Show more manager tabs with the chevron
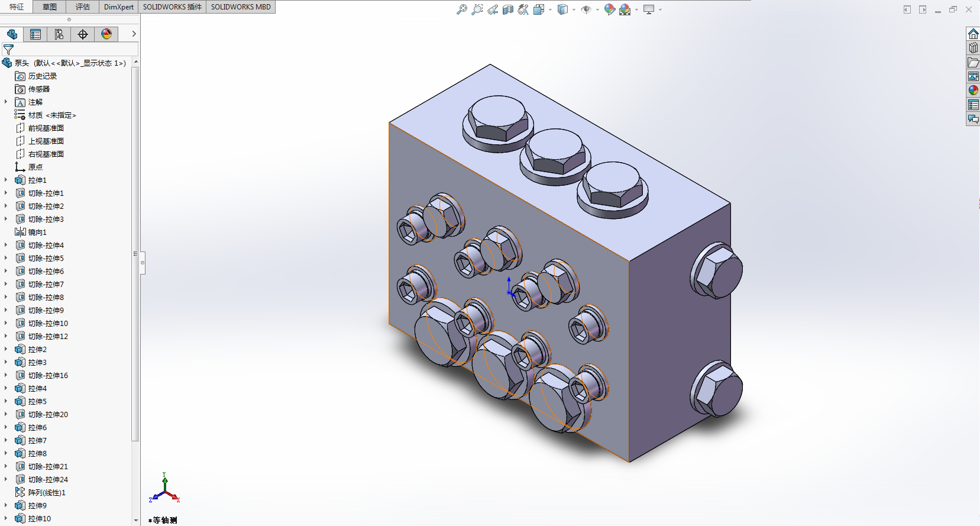The height and width of the screenshot is (526, 980). (x=134, y=34)
